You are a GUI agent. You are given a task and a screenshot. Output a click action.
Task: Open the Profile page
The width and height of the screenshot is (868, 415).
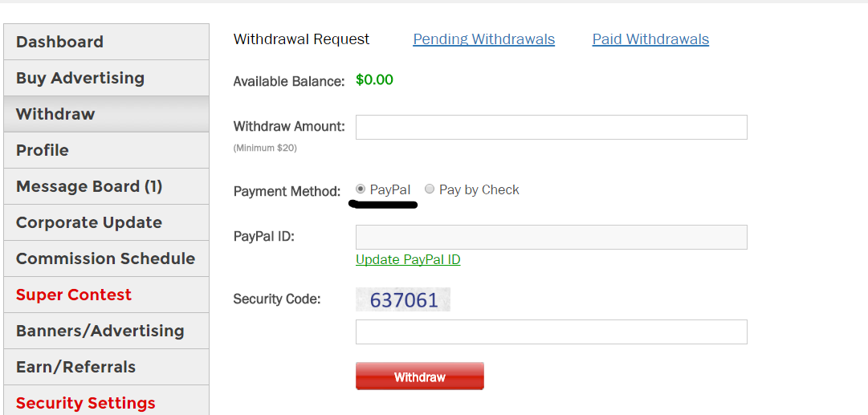(43, 150)
